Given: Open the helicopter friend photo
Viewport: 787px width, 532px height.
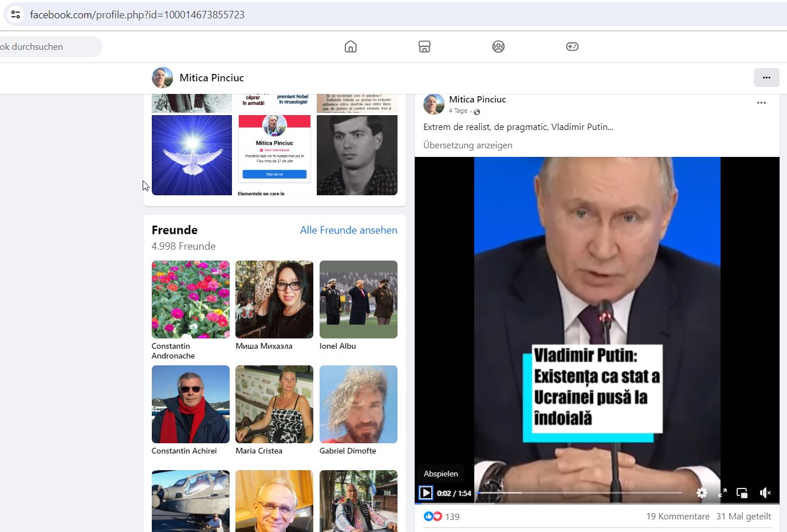Looking at the screenshot, I should click(x=191, y=501).
